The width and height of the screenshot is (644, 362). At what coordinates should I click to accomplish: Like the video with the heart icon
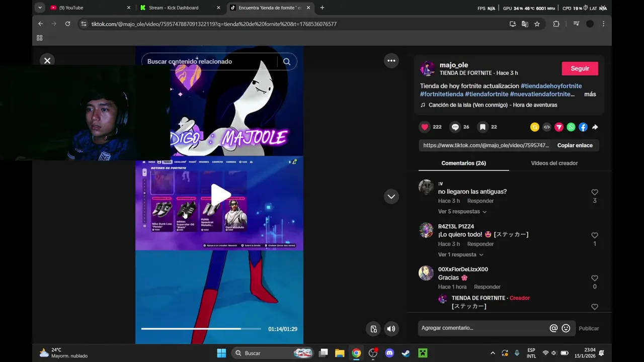tap(425, 127)
